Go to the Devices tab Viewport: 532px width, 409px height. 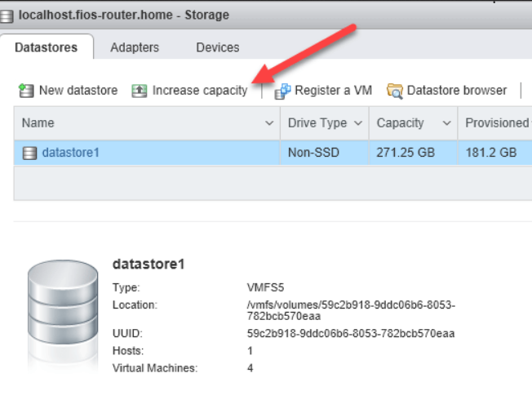pos(218,47)
